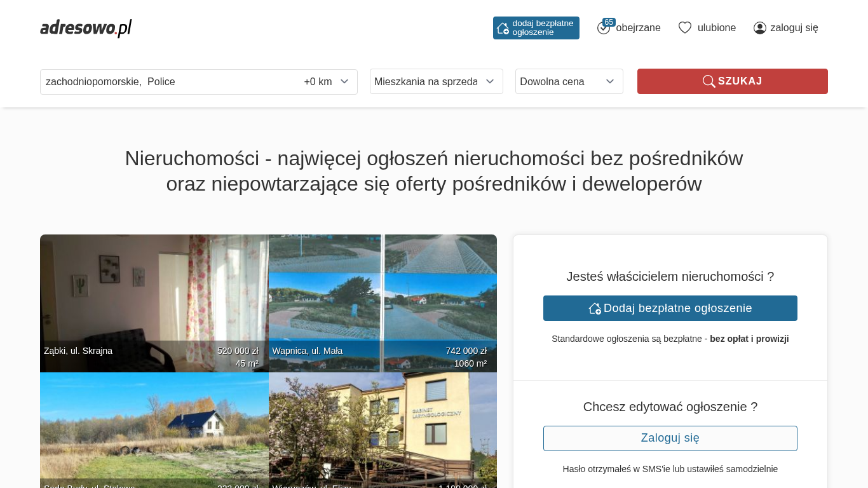Open the Gabinet Laryngologiczny building listing photo
This screenshot has height=488, width=868.
click(x=383, y=426)
